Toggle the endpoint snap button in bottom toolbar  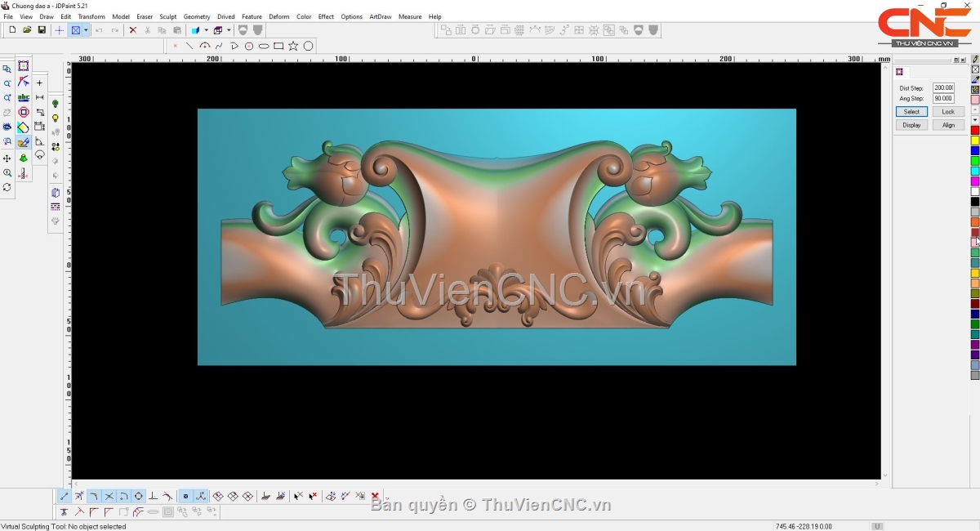coord(65,496)
